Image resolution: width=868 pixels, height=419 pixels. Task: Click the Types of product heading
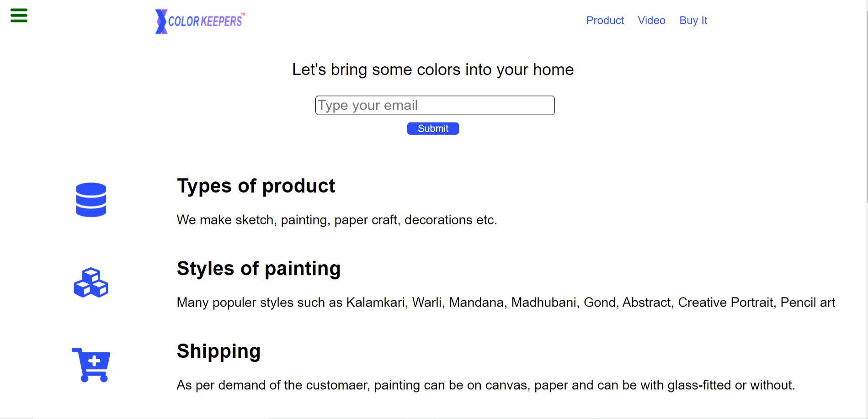[x=256, y=186]
